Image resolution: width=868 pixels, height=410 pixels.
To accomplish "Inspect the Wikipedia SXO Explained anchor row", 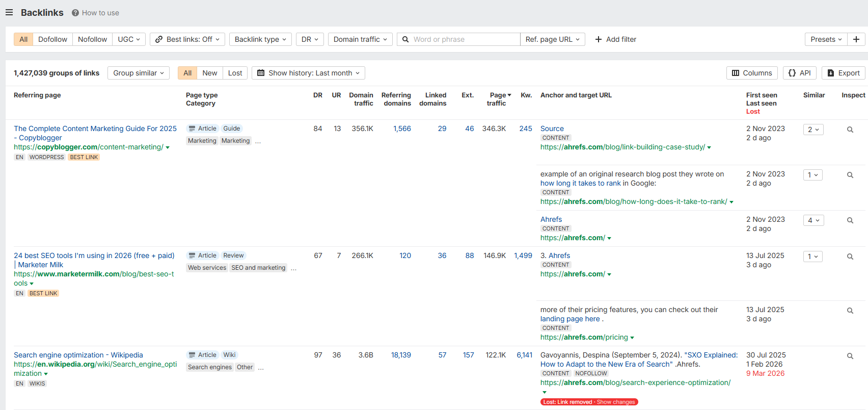I will click(x=850, y=356).
